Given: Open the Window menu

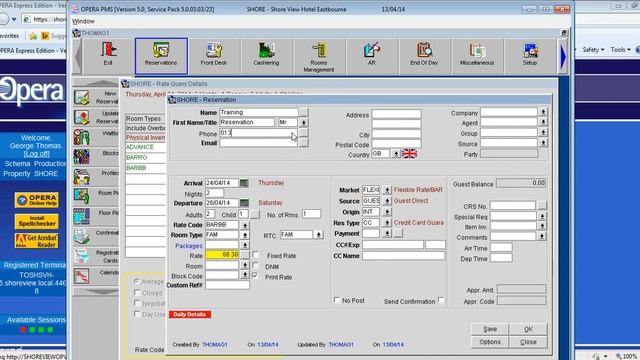Looking at the screenshot, I should [83, 21].
